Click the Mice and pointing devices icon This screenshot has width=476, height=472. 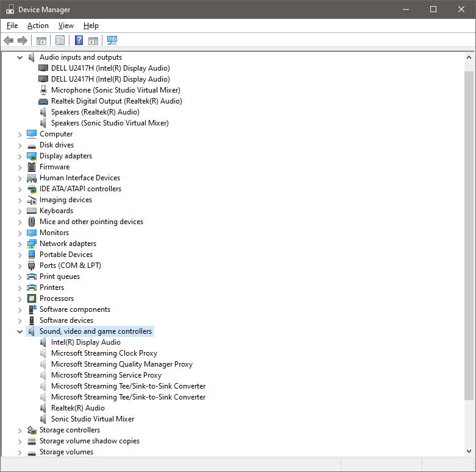pyautogui.click(x=32, y=222)
